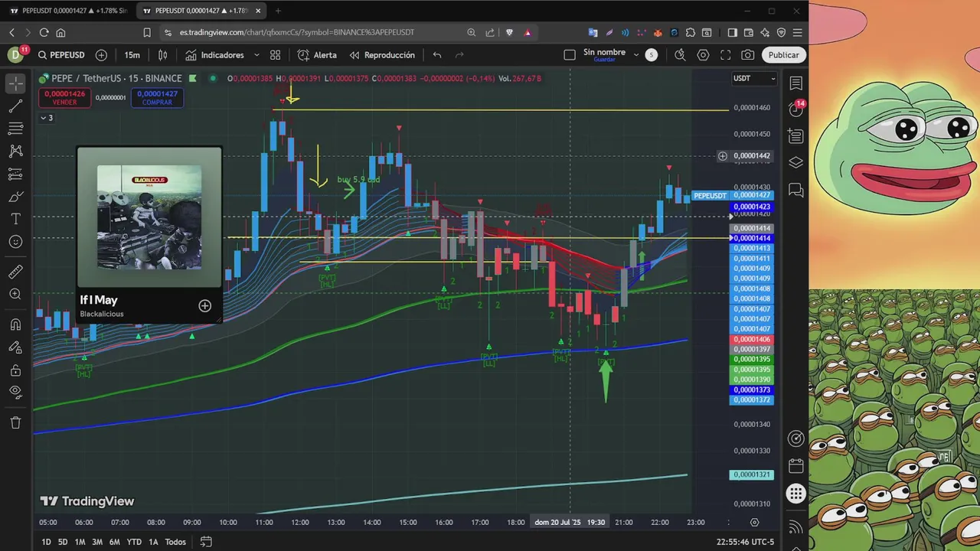Take a chart snapshot with camera

coord(748,55)
